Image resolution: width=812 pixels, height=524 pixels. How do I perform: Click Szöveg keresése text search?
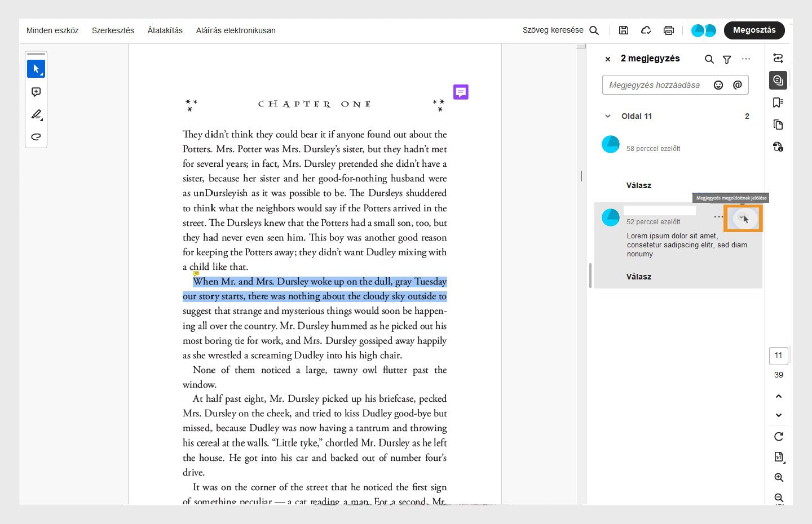(x=553, y=30)
